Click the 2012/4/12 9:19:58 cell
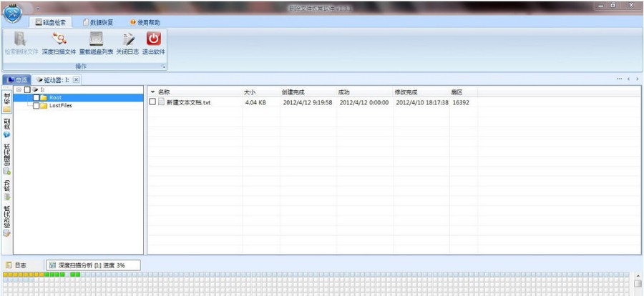The width and height of the screenshot is (644, 296). [308, 102]
